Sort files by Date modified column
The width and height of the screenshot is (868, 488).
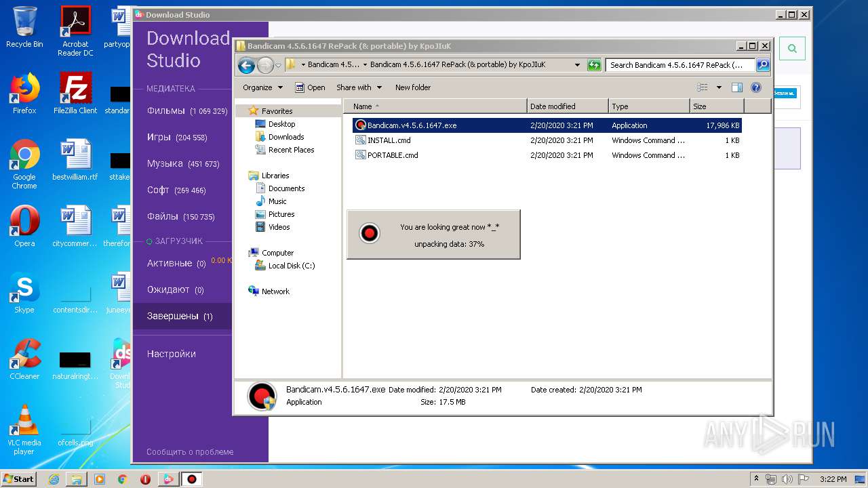click(x=568, y=106)
